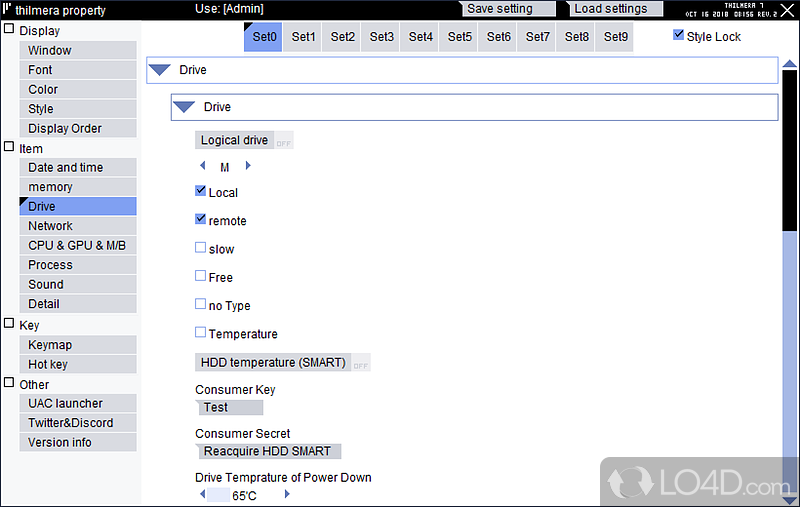Click the 65'C power down temperature value

pyautogui.click(x=244, y=495)
